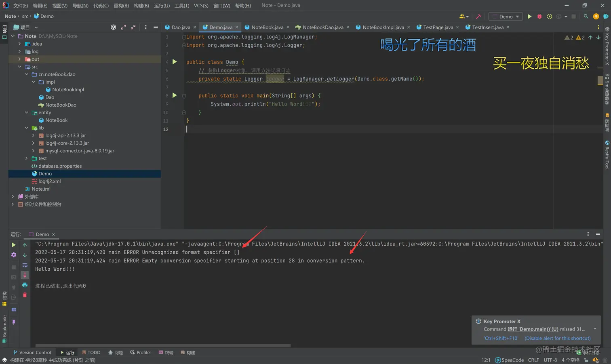The height and width of the screenshot is (364, 611).
Task: Click the orange update arrow icon
Action: tap(596, 17)
